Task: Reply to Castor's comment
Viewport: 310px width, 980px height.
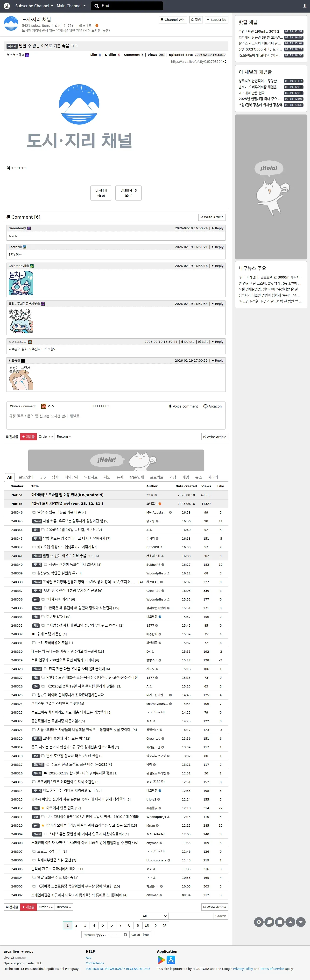Action: (218, 247)
